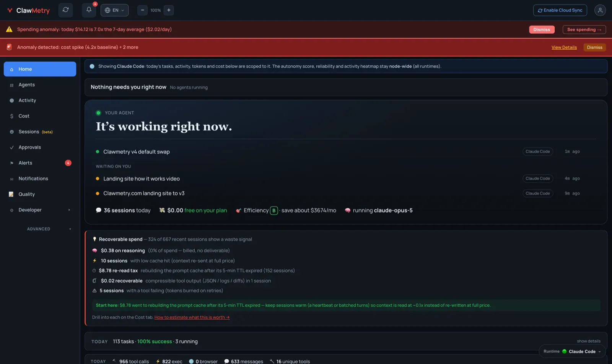
Task: Open Notifications in the sidebar
Action: [40, 179]
